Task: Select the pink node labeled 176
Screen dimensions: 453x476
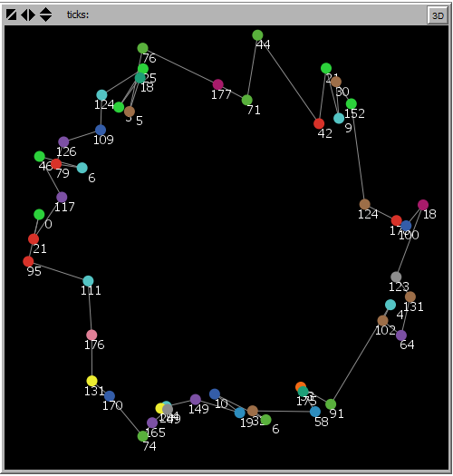Action: 92,335
